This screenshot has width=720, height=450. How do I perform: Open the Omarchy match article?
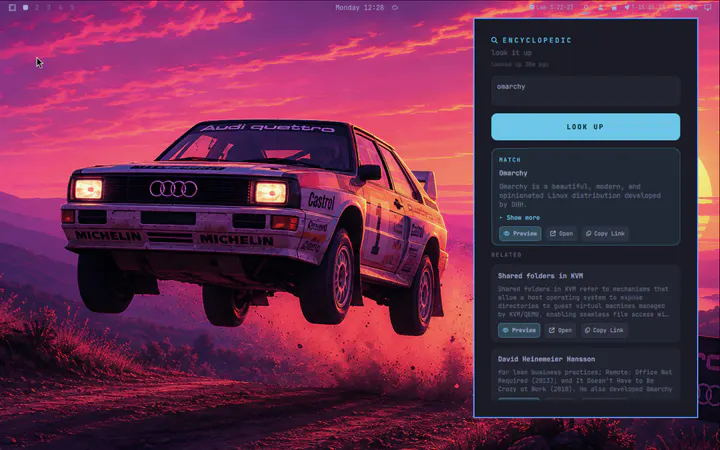[x=562, y=234]
